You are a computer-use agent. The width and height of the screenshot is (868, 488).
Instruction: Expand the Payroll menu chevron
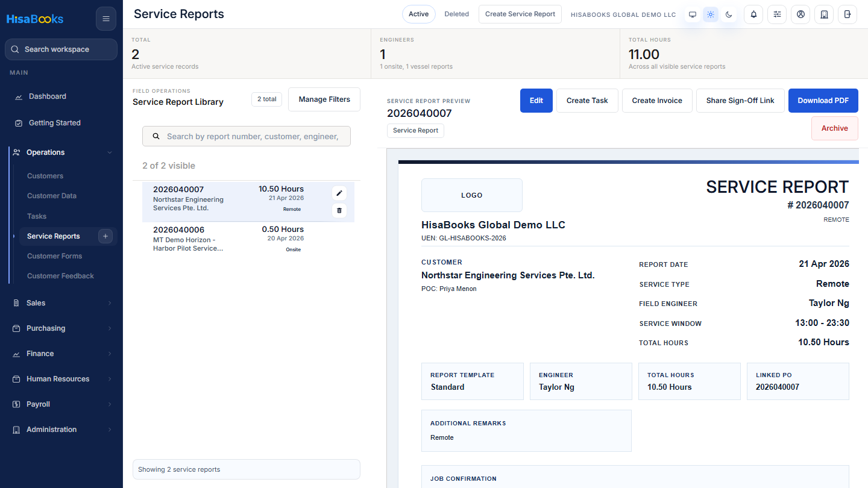(x=110, y=404)
